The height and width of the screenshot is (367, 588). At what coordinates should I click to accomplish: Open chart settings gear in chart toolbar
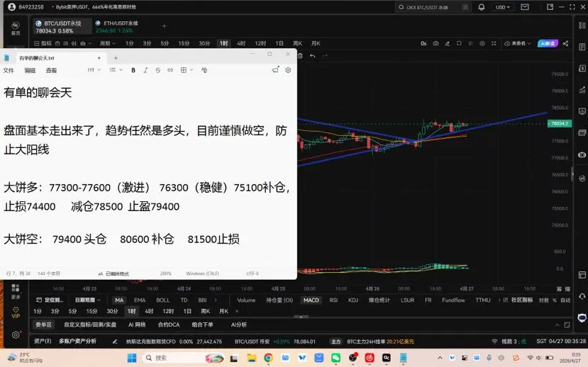[482, 43]
